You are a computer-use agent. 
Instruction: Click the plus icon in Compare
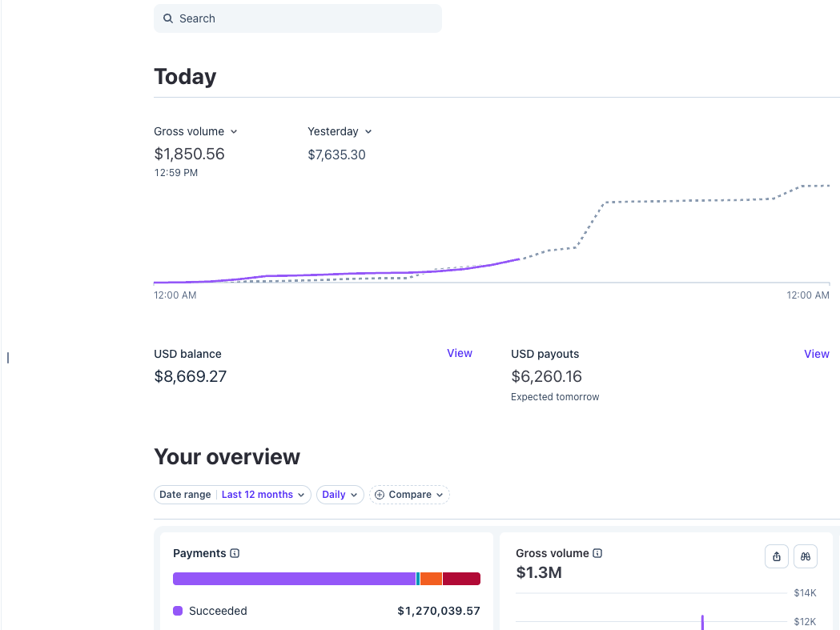[380, 495]
